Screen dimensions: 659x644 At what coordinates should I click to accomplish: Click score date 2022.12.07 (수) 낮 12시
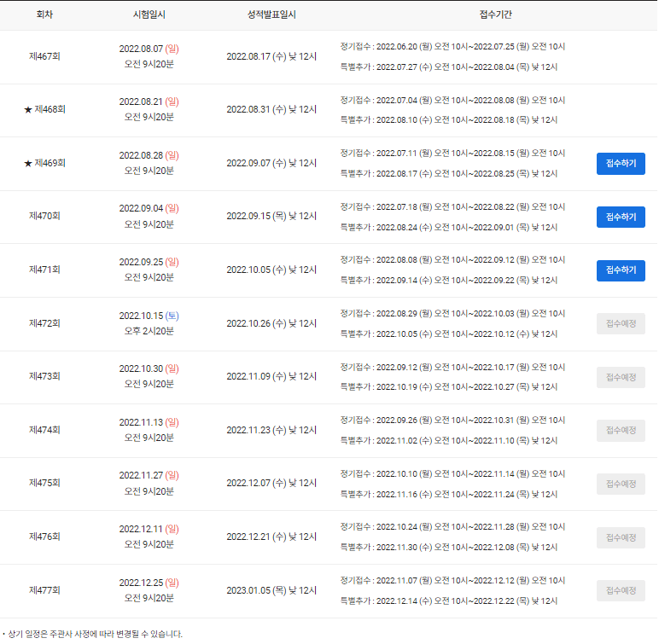271,484
